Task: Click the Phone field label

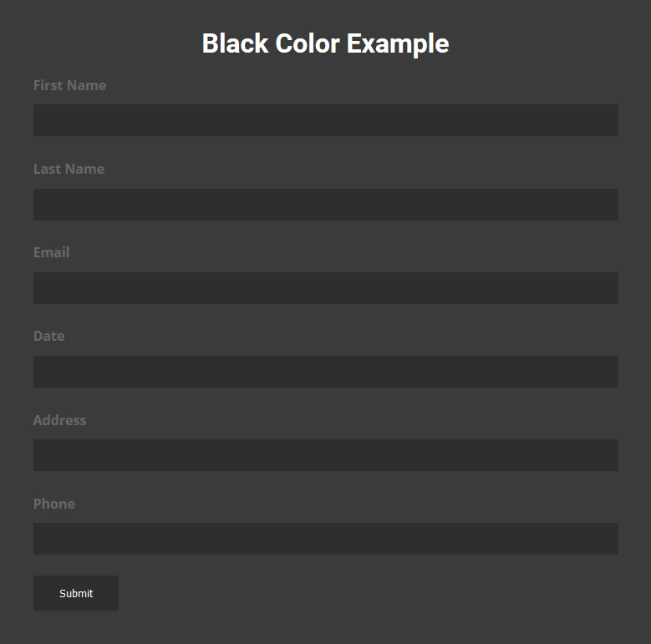Action: (x=53, y=504)
